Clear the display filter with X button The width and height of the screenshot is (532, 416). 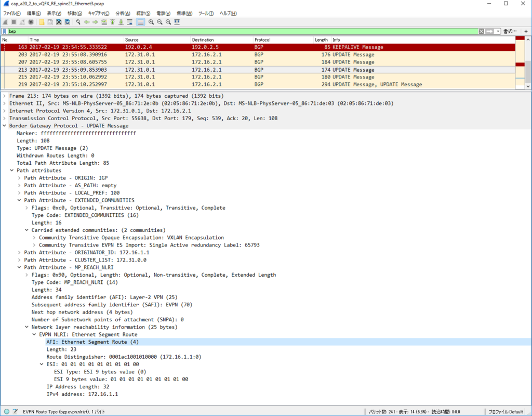tap(481, 31)
